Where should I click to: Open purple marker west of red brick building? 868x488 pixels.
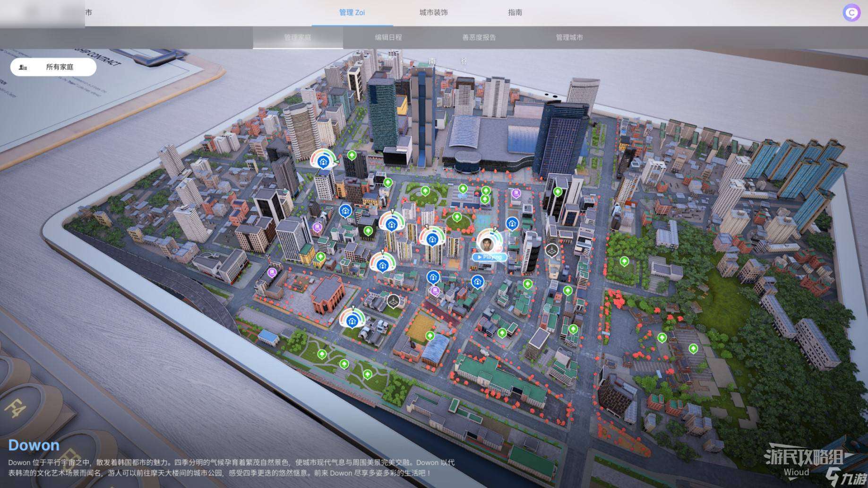click(x=272, y=272)
